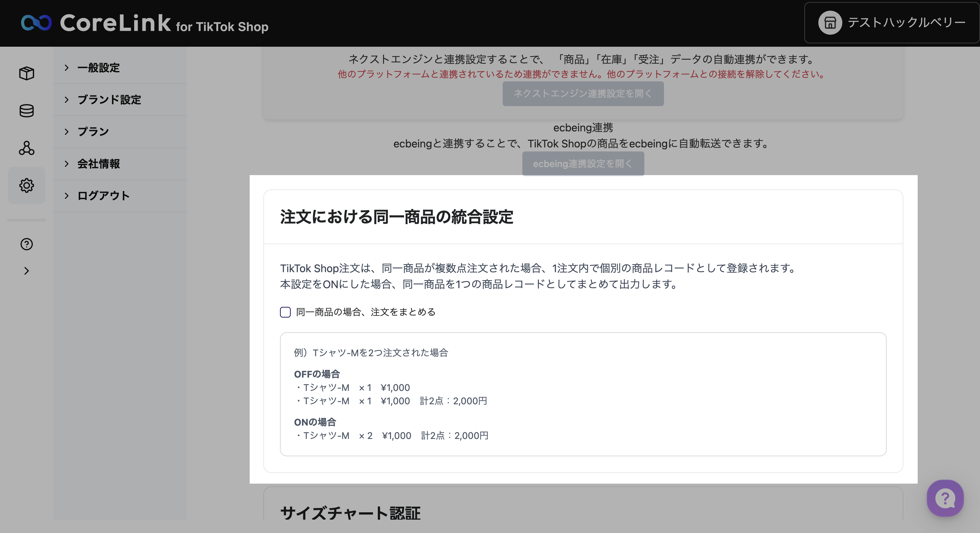Open the database stack icon in sidebar
This screenshot has width=980, height=533.
pos(27,111)
